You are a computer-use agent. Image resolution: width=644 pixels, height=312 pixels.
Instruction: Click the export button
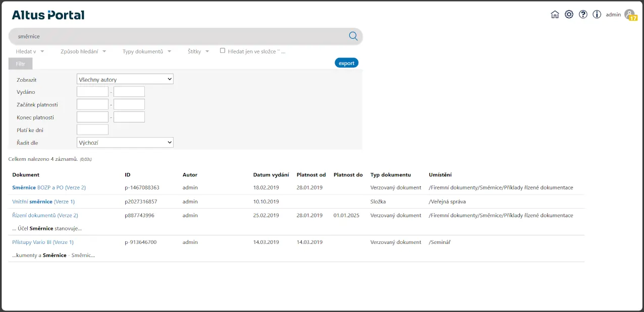(346, 63)
